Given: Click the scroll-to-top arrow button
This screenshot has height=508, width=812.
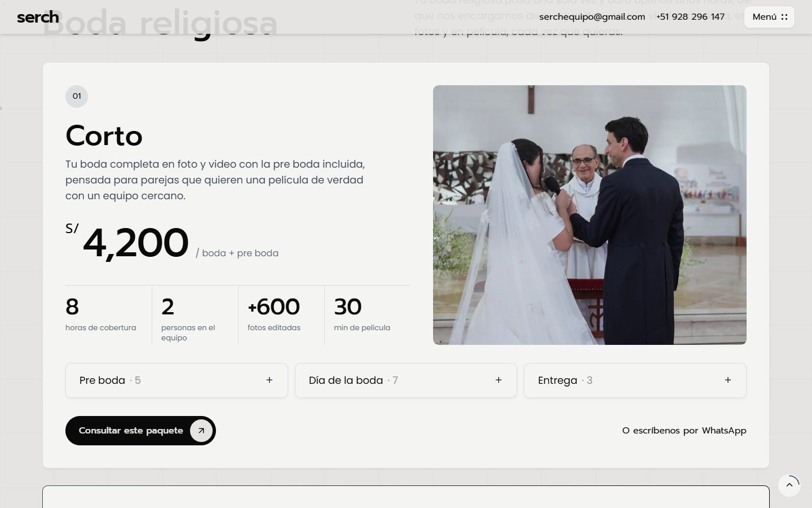Looking at the screenshot, I should (x=789, y=485).
